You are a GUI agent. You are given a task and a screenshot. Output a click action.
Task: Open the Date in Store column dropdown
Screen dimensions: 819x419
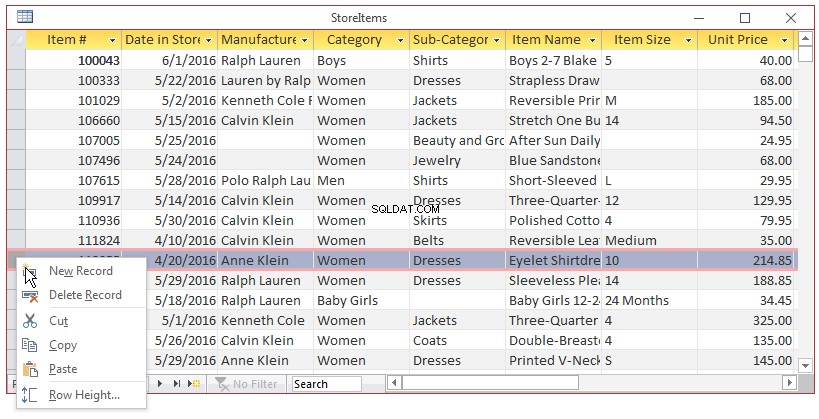pyautogui.click(x=208, y=40)
